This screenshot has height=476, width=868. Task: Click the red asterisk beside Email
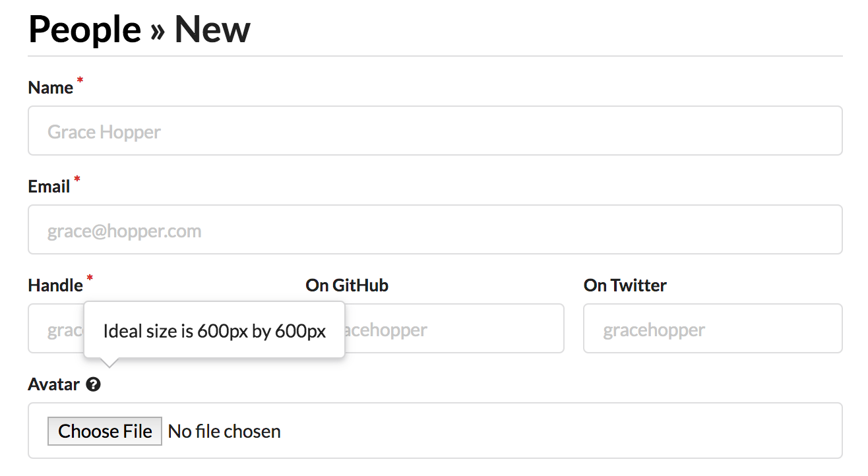[77, 179]
